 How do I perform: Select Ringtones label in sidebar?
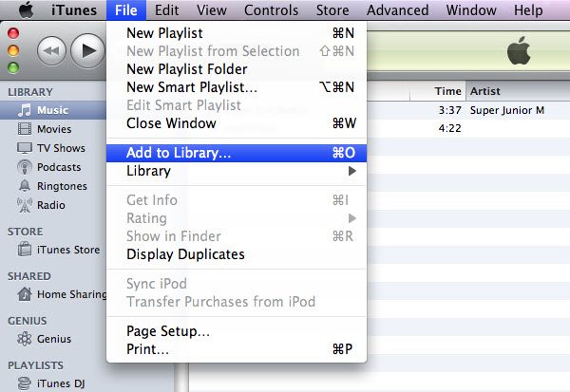tap(62, 186)
